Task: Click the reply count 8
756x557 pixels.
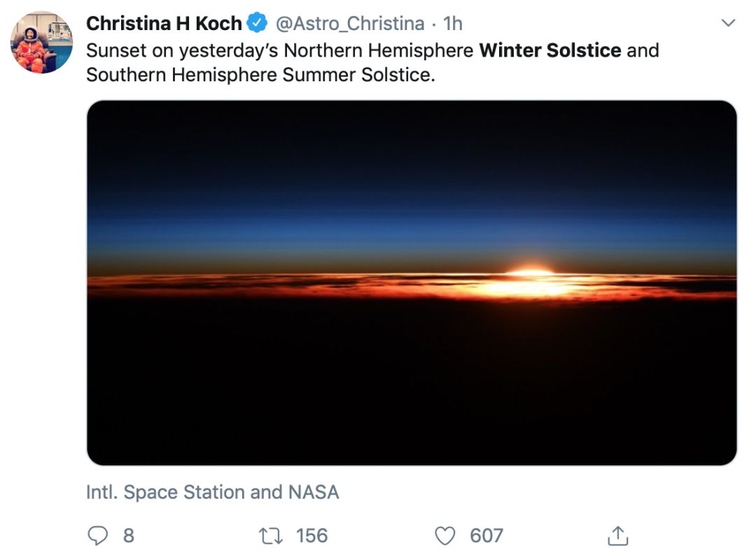Action: coord(128,536)
